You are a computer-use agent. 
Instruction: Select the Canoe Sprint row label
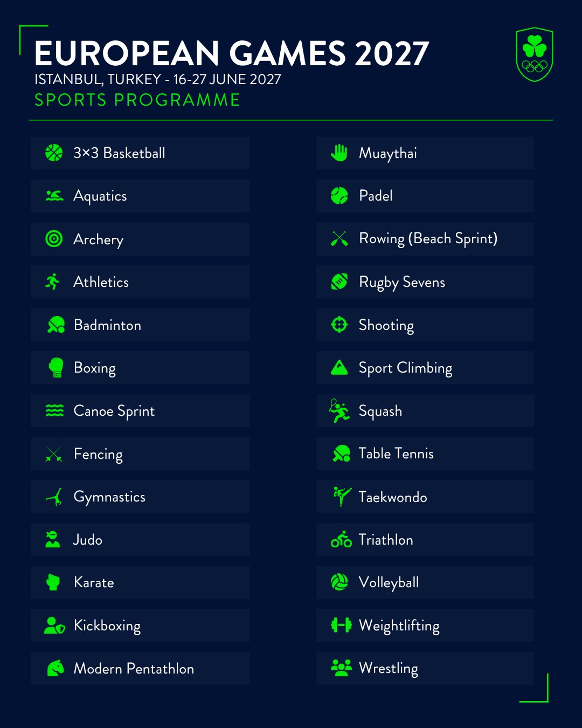[114, 411]
